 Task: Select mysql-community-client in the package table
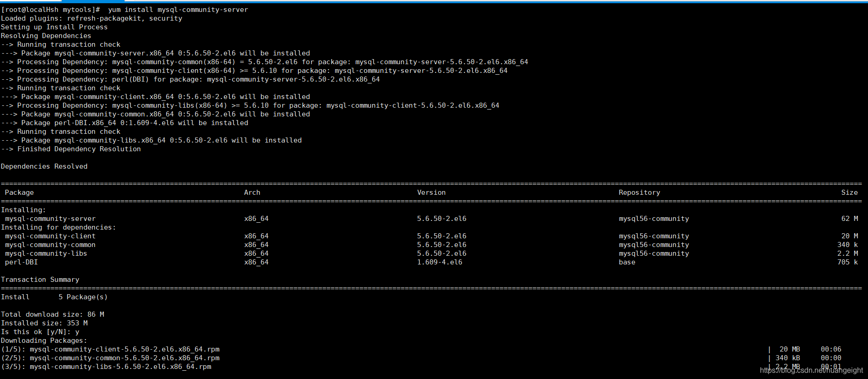tap(50, 236)
